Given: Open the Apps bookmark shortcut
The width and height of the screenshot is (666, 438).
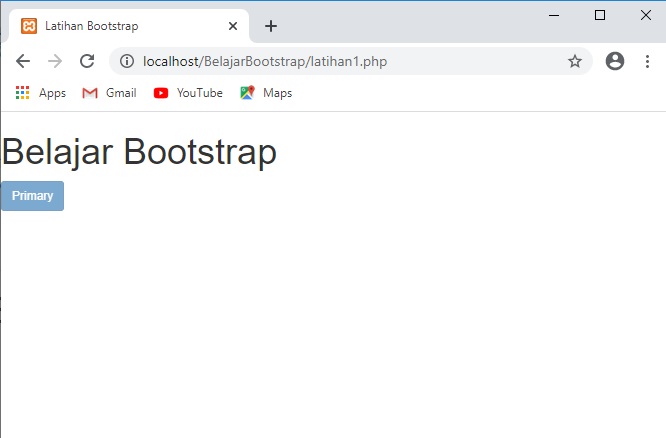Looking at the screenshot, I should click(41, 93).
